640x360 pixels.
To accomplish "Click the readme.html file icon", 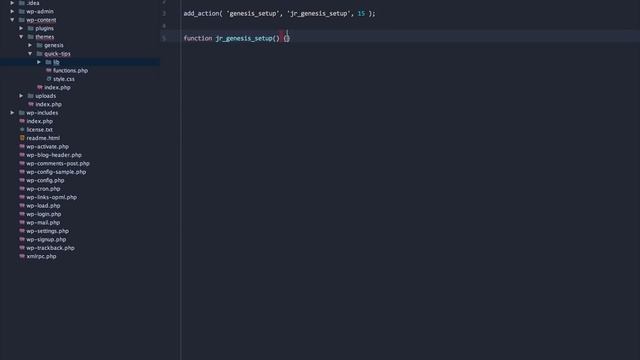I will point(22,138).
